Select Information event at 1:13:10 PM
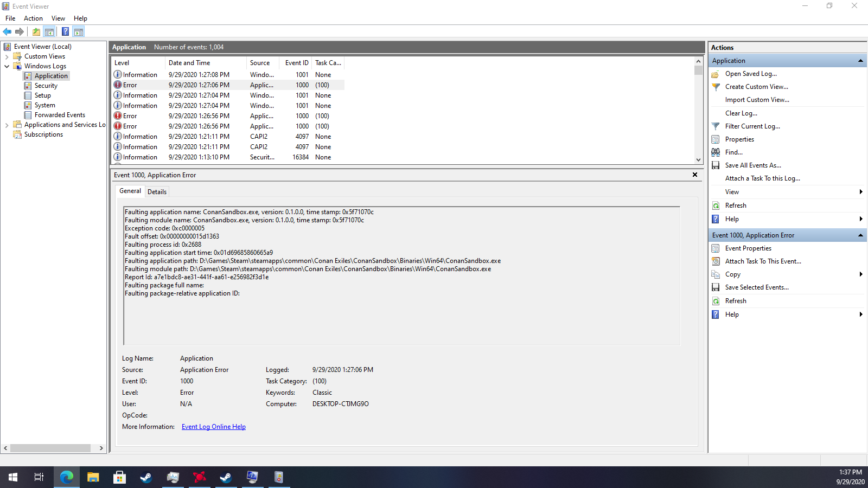Viewport: 868px width, 488px height. [228, 157]
